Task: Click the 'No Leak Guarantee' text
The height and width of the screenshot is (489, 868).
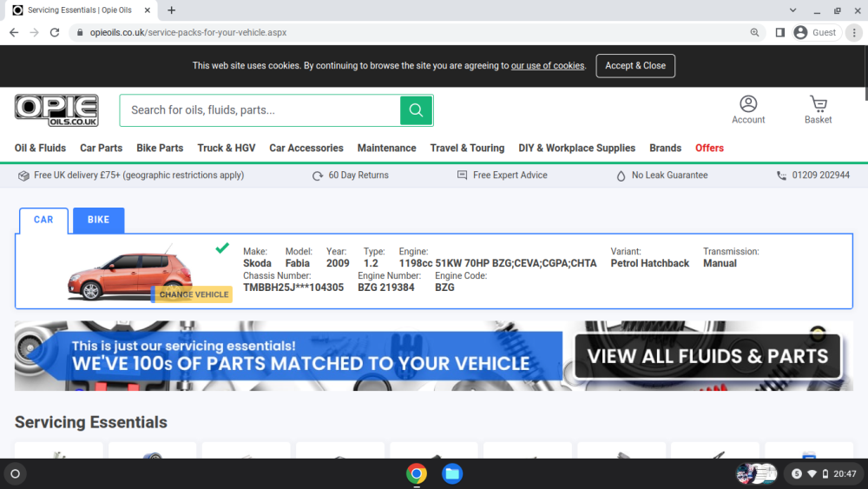Action: coord(669,175)
